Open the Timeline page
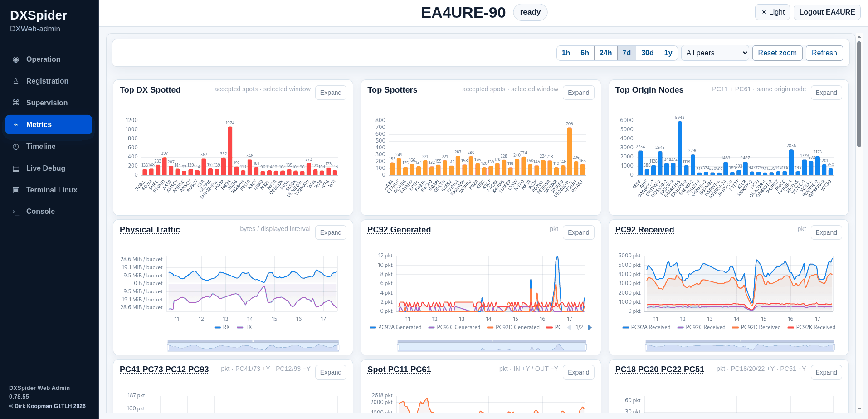 (49, 147)
